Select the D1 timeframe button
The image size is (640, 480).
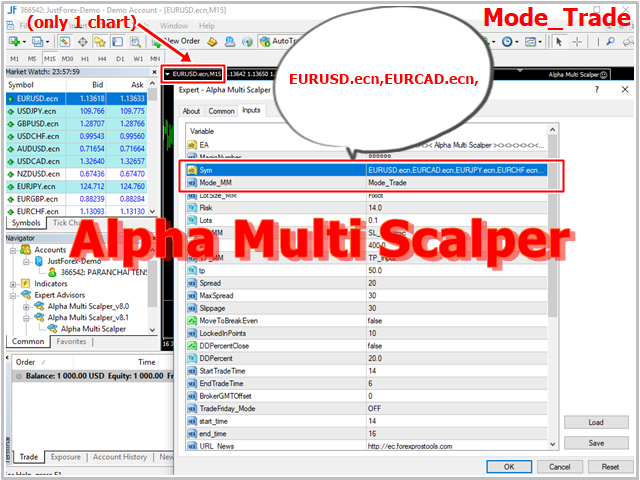(120, 59)
